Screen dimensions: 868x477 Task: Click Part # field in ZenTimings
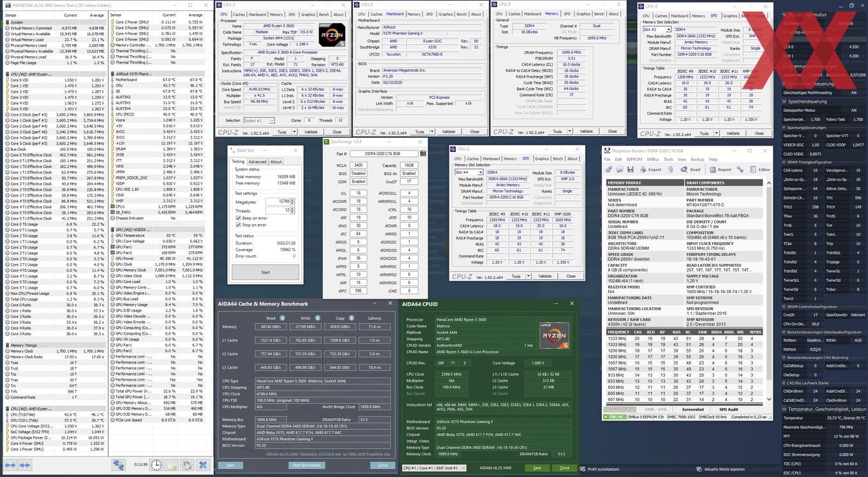[x=384, y=153]
